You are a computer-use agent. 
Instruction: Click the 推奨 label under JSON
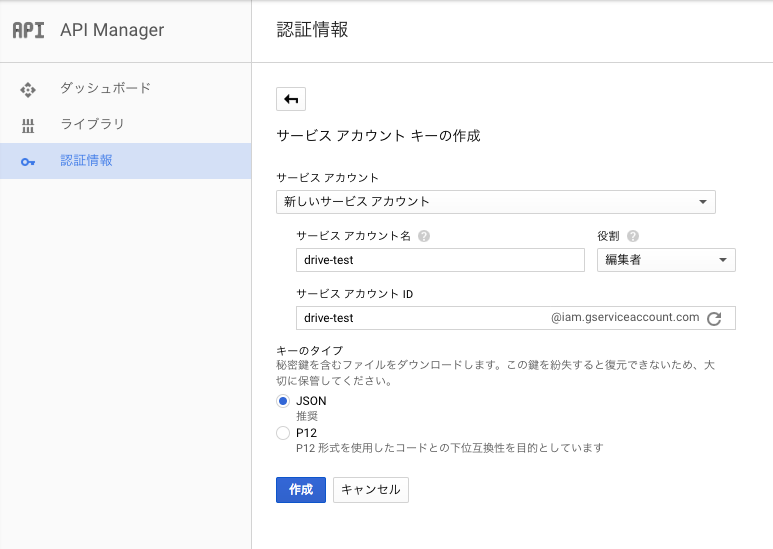307,416
